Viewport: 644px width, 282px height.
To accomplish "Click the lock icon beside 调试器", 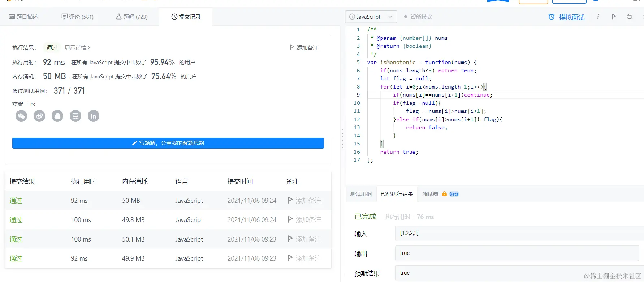I will [444, 194].
